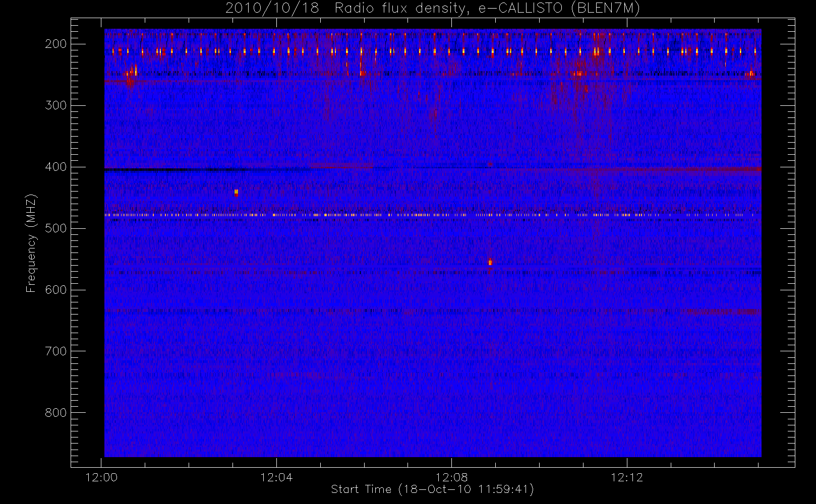The height and width of the screenshot is (504, 816).
Task: Select the 200 frequency tick label
Action: click(55, 44)
